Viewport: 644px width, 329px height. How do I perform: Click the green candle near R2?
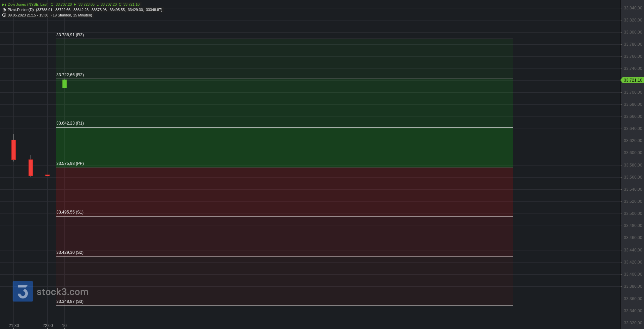pyautogui.click(x=64, y=84)
